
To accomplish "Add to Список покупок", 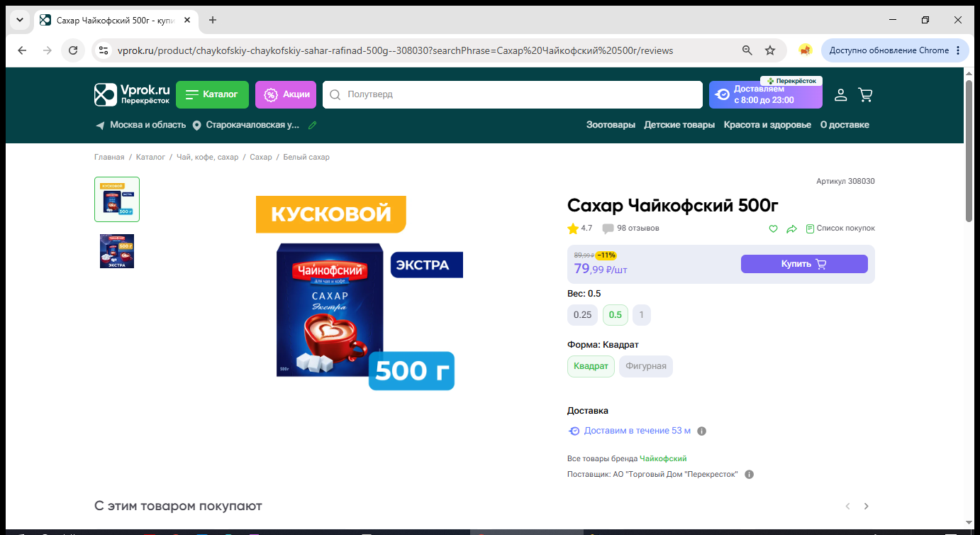I will coord(840,228).
